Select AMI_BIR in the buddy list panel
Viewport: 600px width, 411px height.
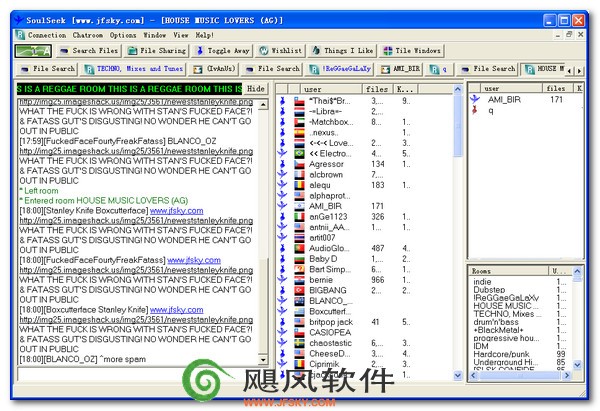[504, 99]
